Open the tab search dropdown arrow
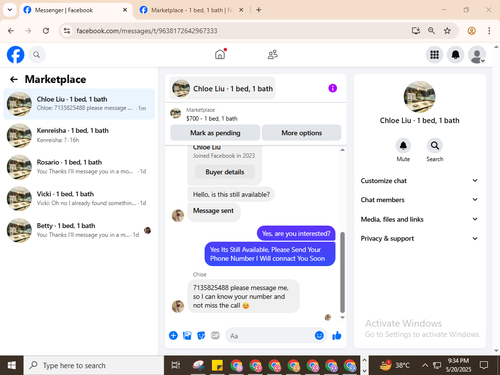This screenshot has width=500, height=375. pyautogui.click(x=10, y=10)
